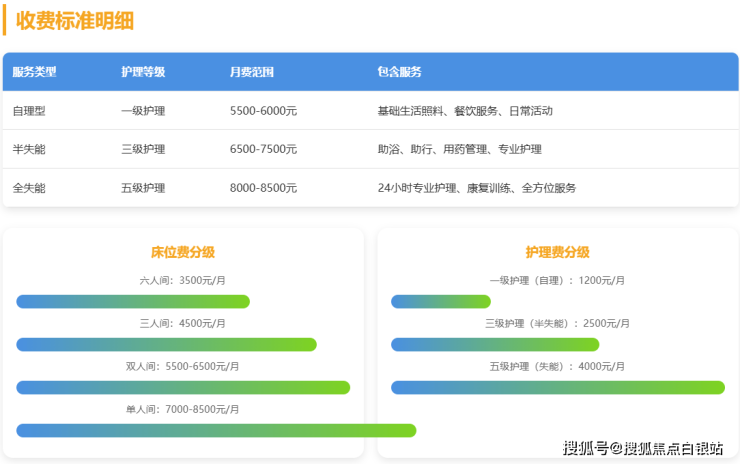Click the 五级护理（失能）4000元/月 bar

557,388
